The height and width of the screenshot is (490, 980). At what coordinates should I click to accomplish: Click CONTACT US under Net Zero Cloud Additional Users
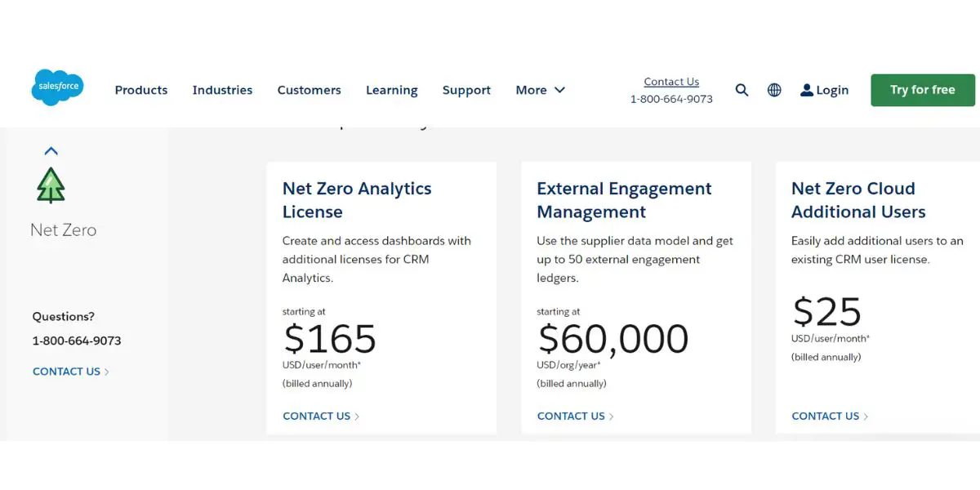tap(830, 416)
